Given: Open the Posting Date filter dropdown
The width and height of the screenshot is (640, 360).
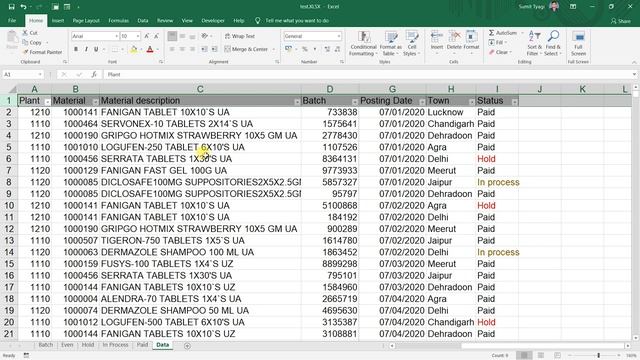Looking at the screenshot, I should 422,102.
